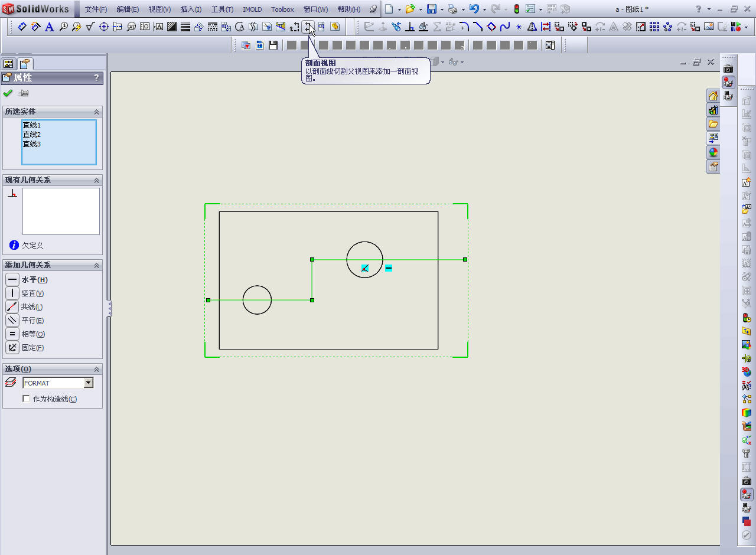Open the FORMAT layer dropdown
The height and width of the screenshot is (555, 756).
[89, 383]
